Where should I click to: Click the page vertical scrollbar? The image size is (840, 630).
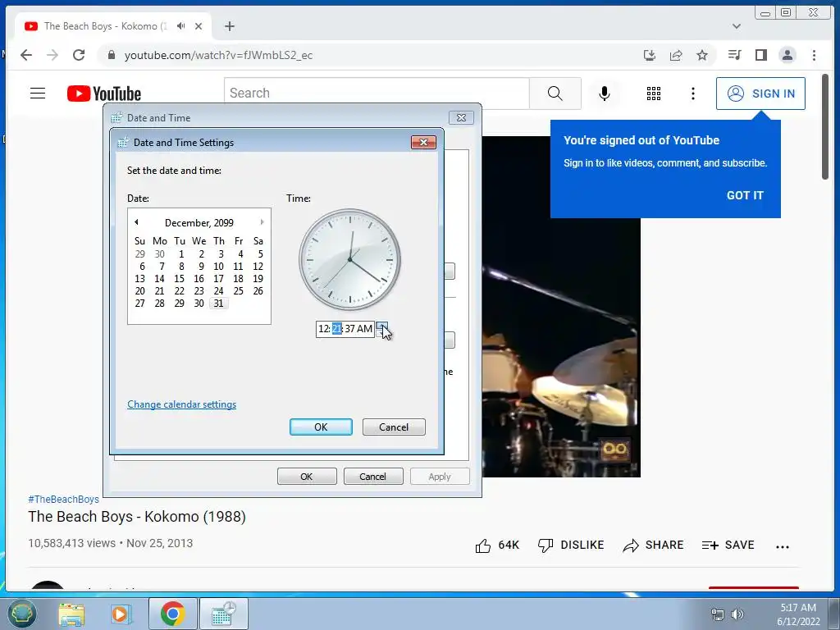825,126
